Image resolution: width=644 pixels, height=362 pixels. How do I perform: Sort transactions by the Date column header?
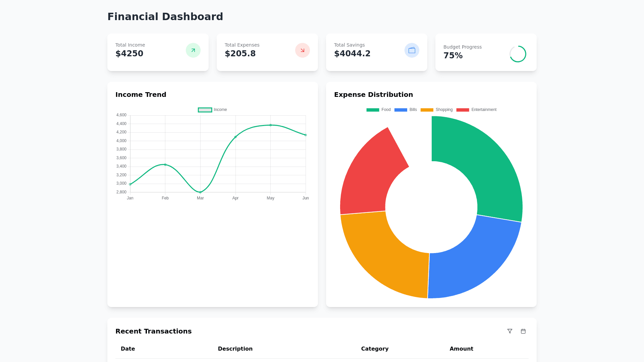click(x=128, y=349)
